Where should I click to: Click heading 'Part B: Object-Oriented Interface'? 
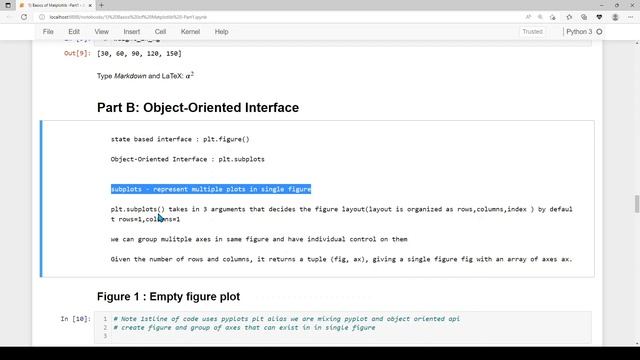pyautogui.click(x=198, y=107)
